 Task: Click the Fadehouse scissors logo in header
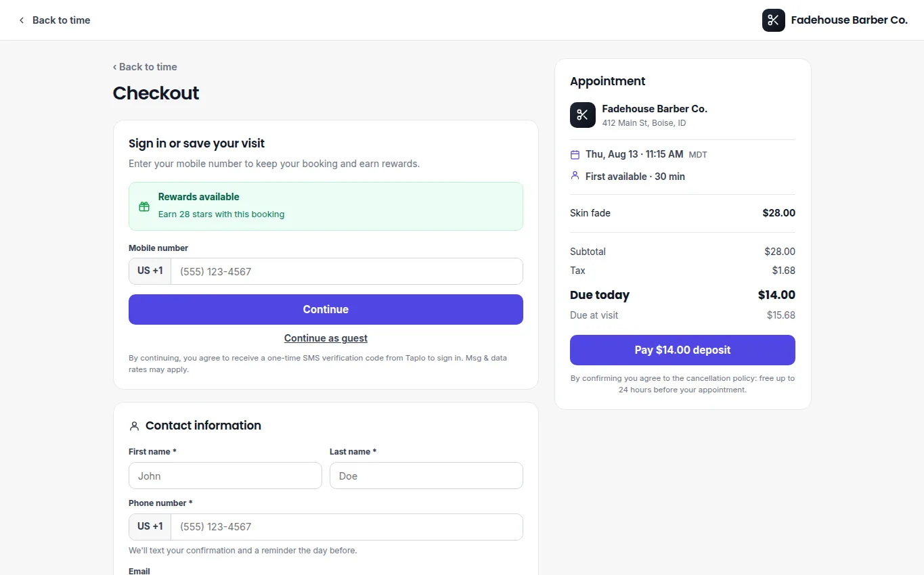click(773, 20)
